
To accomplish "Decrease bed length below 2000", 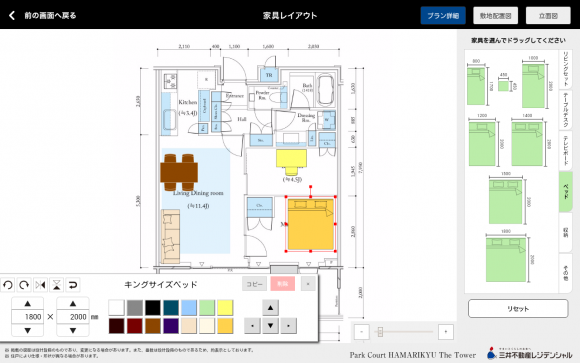I will [73, 330].
